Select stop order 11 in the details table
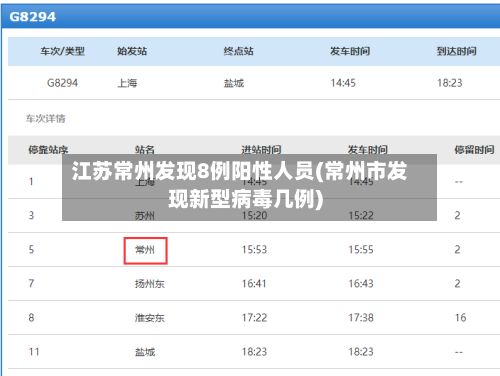 tap(34, 352)
